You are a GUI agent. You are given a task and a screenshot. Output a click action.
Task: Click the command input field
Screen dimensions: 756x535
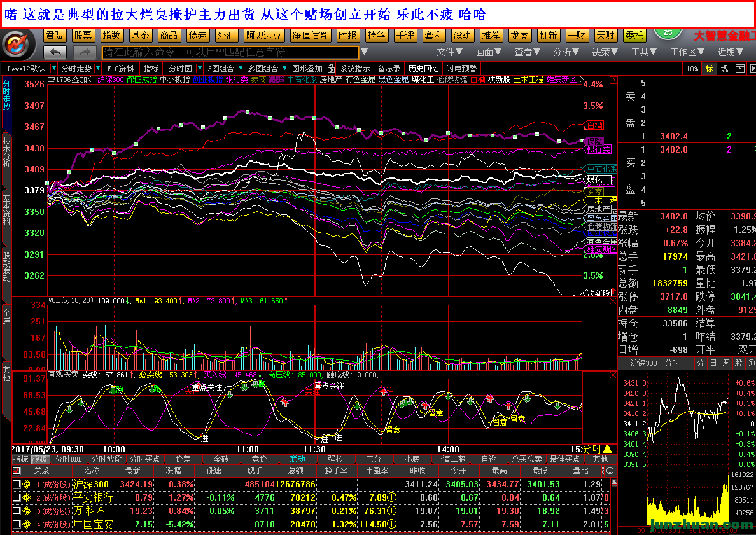230,52
